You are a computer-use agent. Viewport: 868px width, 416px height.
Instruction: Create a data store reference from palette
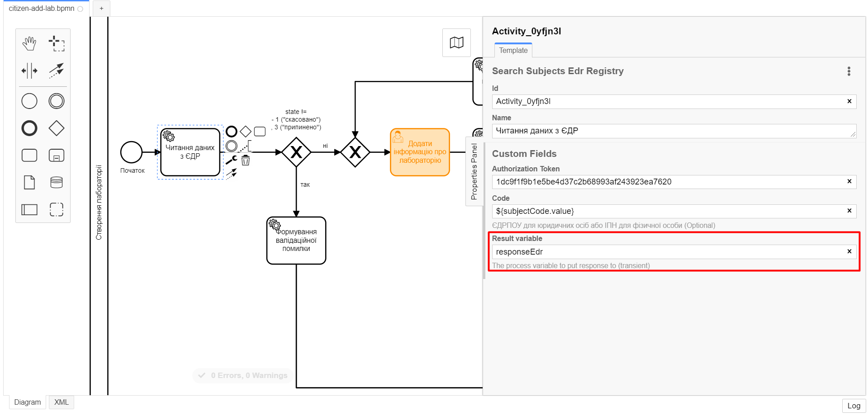pos(57,182)
